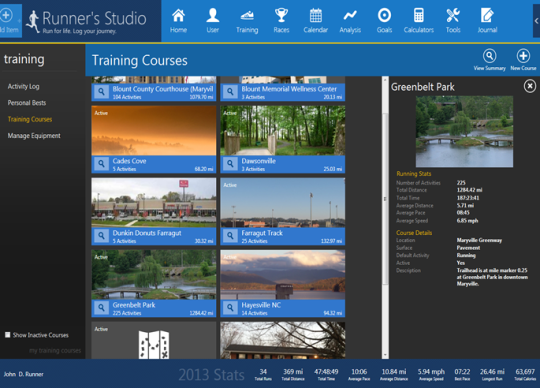
Task: Click the Running Stats heading
Action: tap(414, 174)
